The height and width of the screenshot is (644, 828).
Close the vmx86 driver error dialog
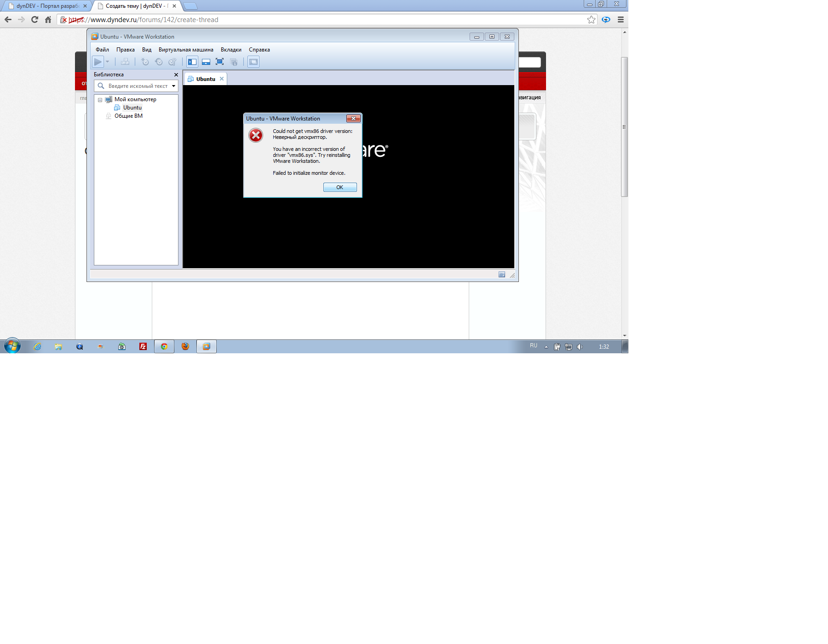[353, 118]
